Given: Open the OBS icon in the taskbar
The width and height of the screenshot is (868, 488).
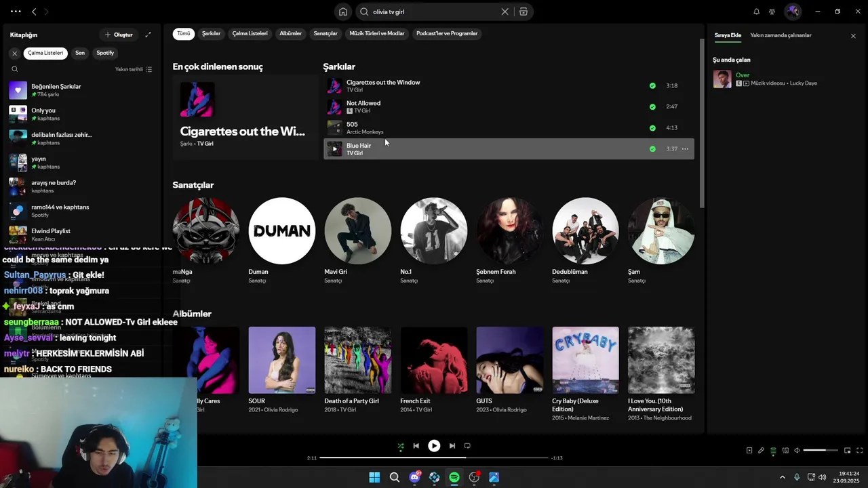Looking at the screenshot, I should 474,477.
